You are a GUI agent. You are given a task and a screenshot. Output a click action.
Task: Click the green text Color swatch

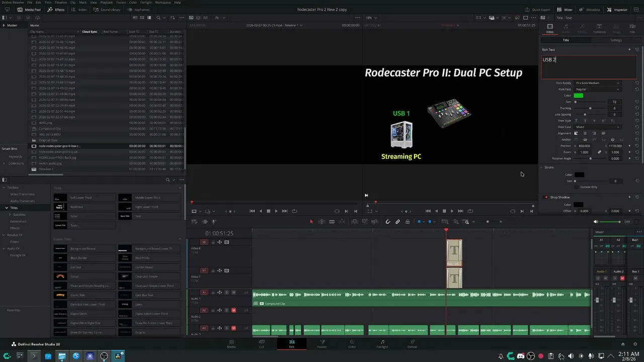pos(579,96)
